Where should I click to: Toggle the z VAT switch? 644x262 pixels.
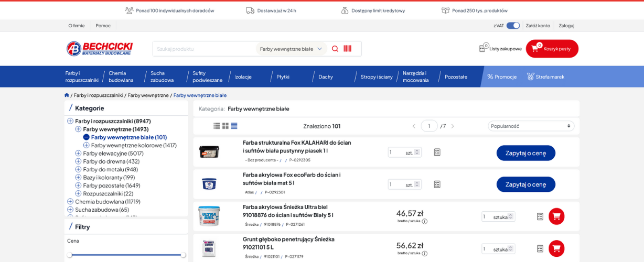point(513,26)
